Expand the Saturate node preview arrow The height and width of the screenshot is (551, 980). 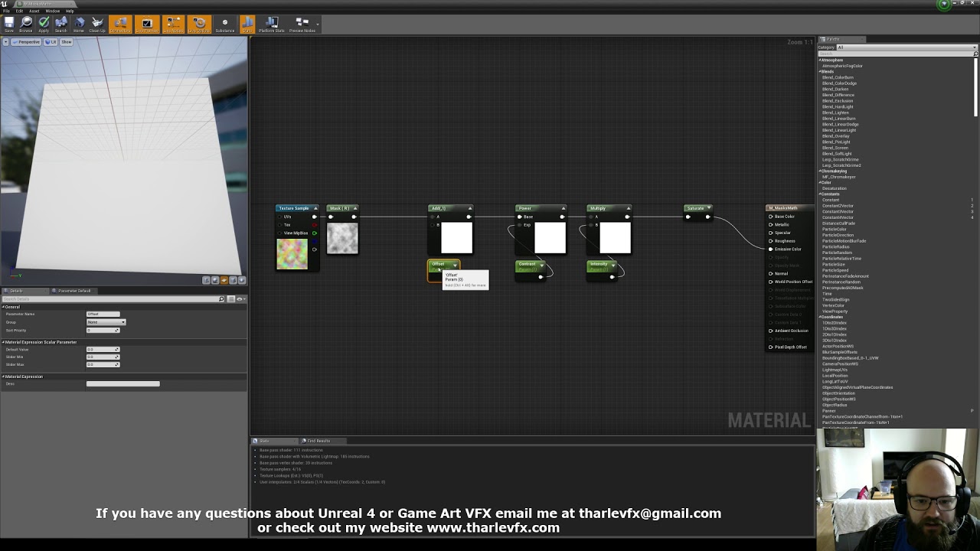click(708, 208)
